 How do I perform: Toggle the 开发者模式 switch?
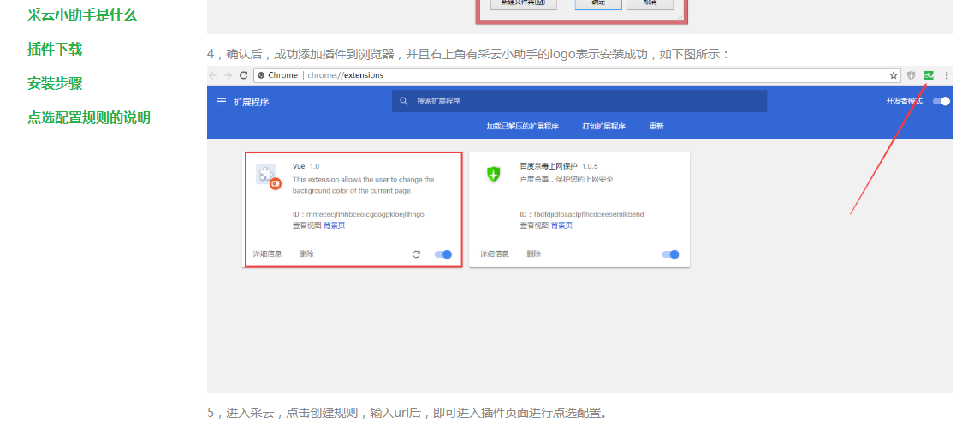pyautogui.click(x=941, y=101)
